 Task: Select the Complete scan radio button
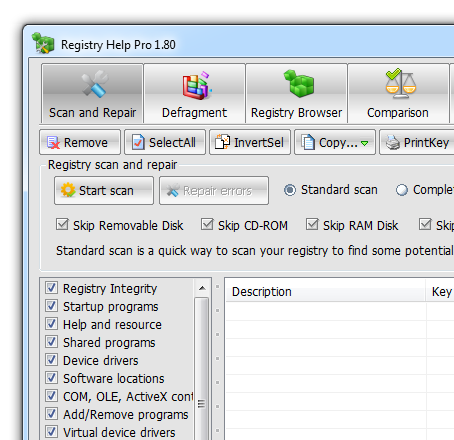coord(401,190)
